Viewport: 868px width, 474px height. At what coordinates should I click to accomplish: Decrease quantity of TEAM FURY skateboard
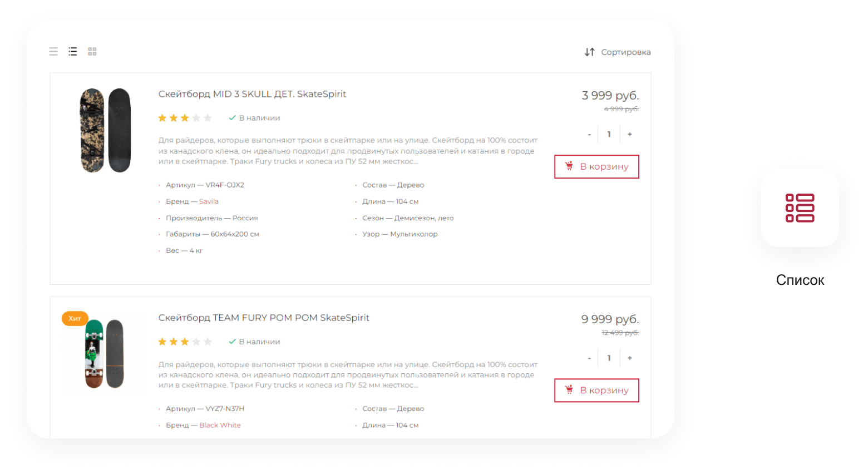[x=589, y=358]
